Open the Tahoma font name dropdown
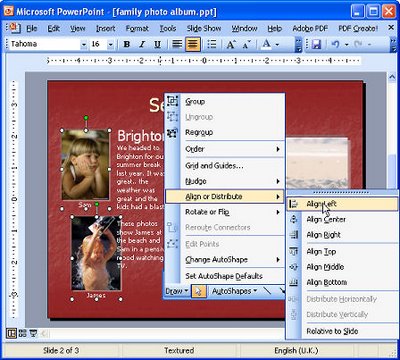400x360 pixels. (83, 44)
